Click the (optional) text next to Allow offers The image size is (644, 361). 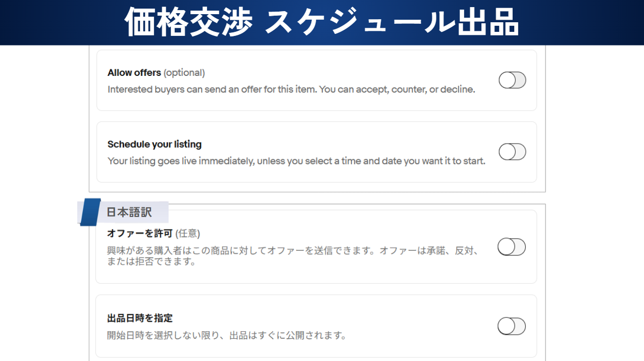184,73
